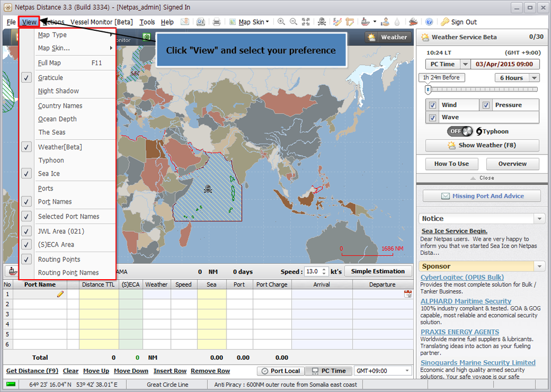Click the signpost with pencil toolbar icon

(350, 22)
